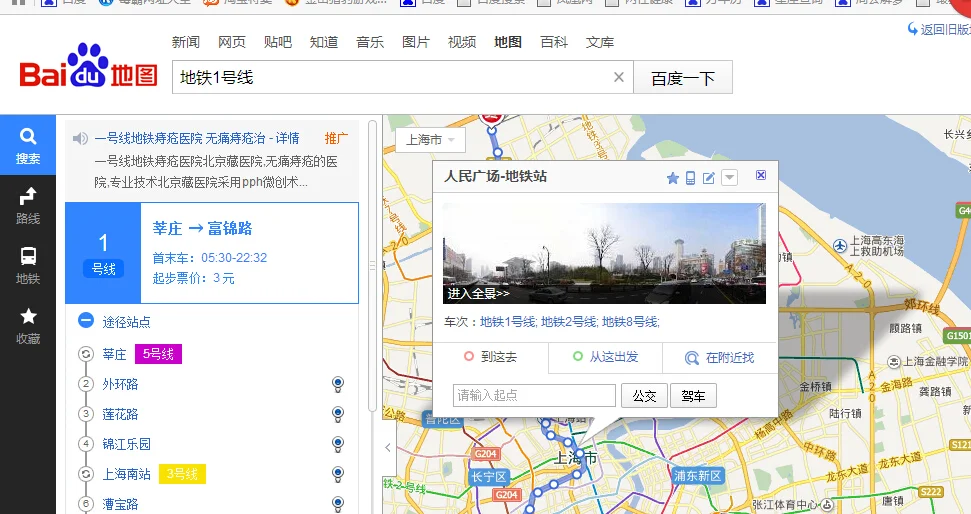Screen dimensions: 971x514
Task: Open the 地铁8号线 link in popup
Action: (630, 322)
